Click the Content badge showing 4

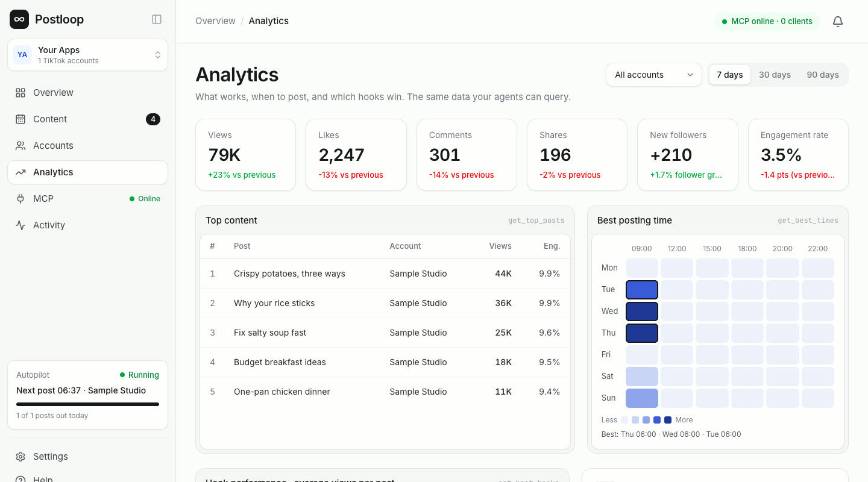[x=153, y=119]
